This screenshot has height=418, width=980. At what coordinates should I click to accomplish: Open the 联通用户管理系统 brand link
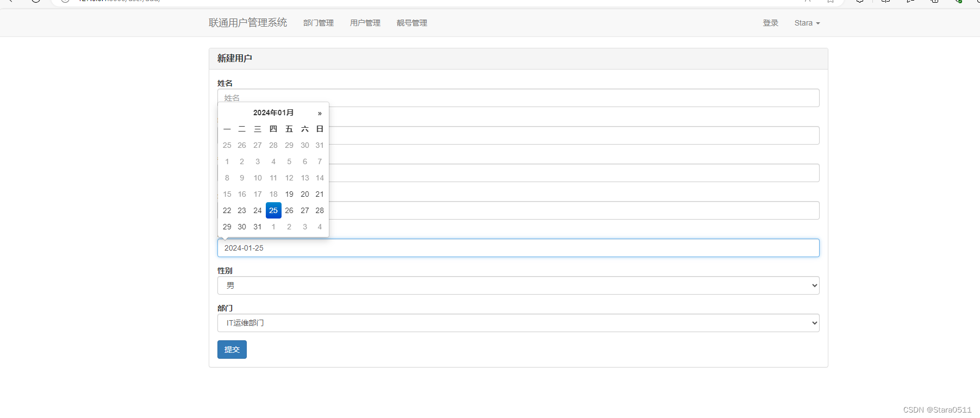(248, 23)
